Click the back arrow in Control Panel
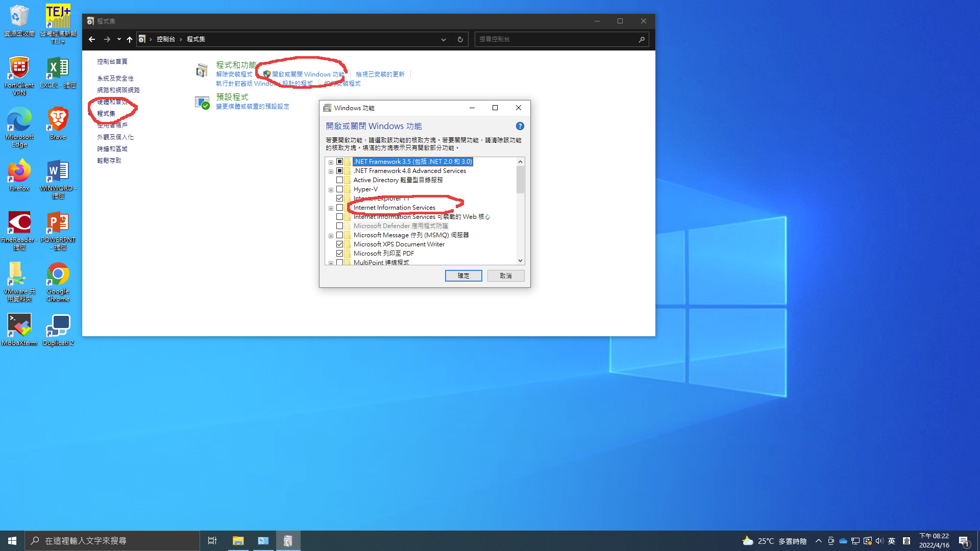This screenshot has width=980, height=551. pos(92,39)
